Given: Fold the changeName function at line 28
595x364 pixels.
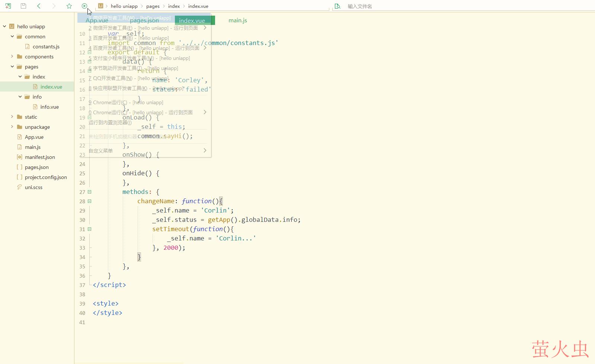Looking at the screenshot, I should [x=89, y=201].
